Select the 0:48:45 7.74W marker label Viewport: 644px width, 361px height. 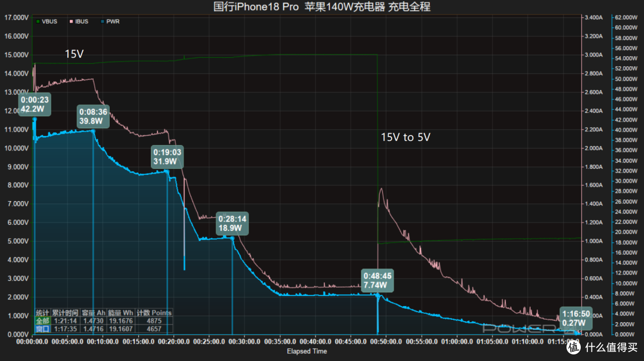click(377, 280)
